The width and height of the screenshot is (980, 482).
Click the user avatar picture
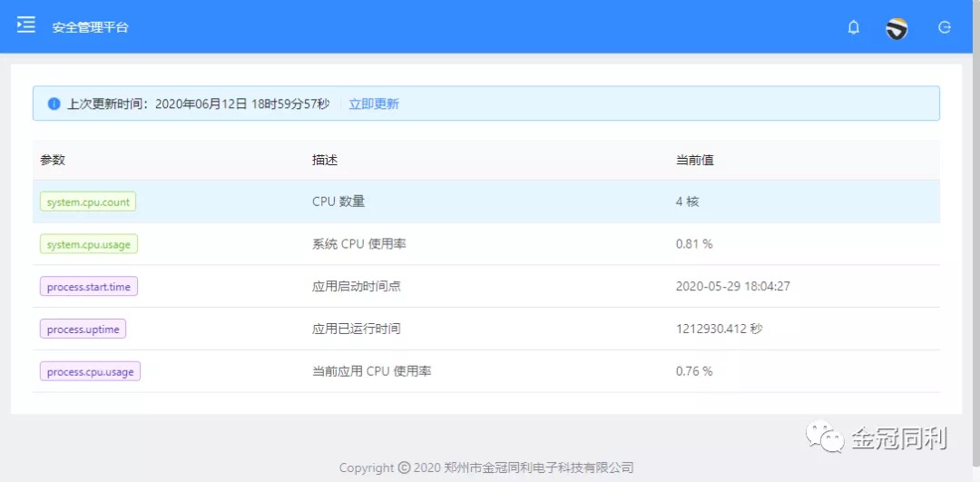[x=897, y=28]
